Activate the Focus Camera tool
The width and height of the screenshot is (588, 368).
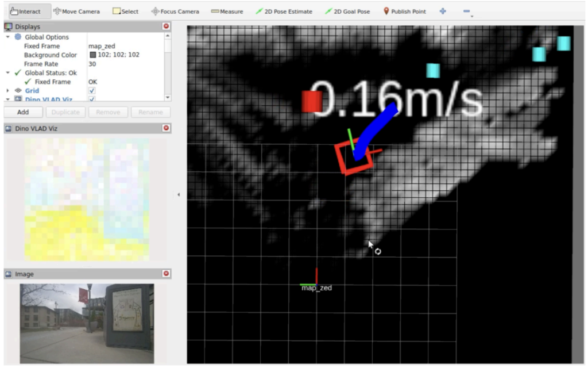[175, 11]
